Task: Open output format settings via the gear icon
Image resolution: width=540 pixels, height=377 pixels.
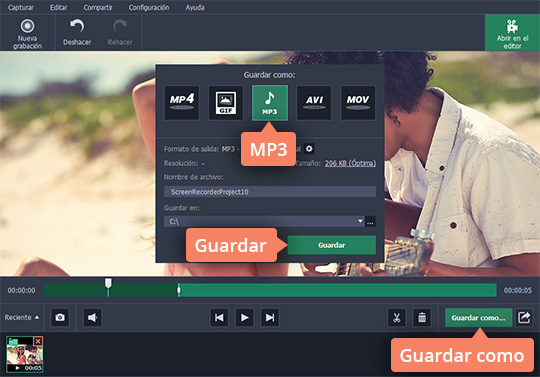Action: pos(309,149)
